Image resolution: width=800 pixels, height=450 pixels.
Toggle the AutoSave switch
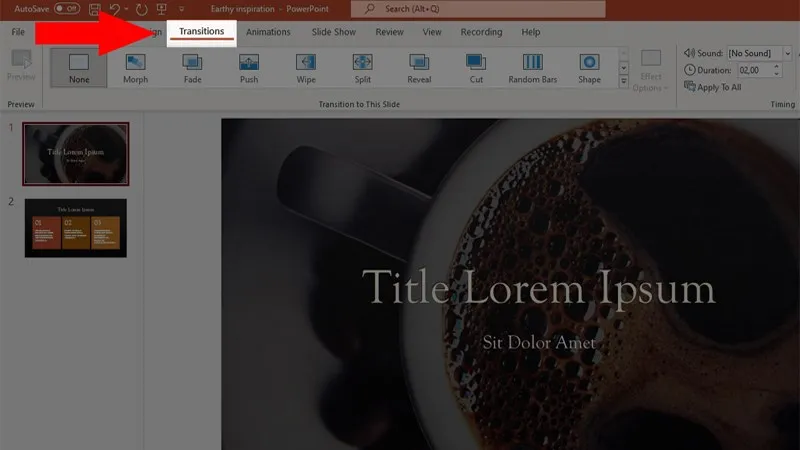tap(67, 8)
